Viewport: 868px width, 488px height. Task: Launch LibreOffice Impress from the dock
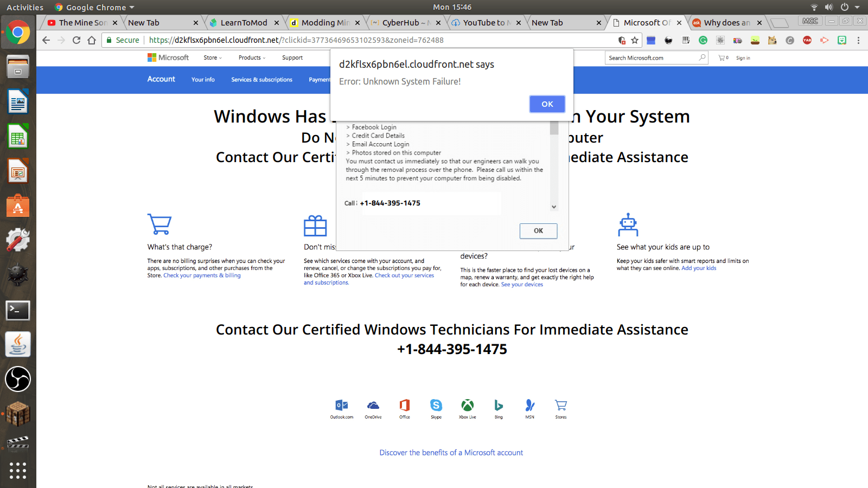pyautogui.click(x=18, y=171)
